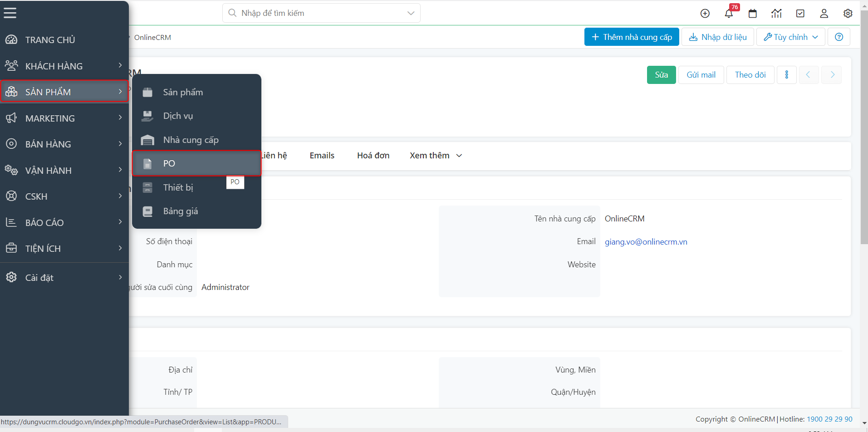Viewport: 868px width, 432px height.
Task: Click the help question mark icon
Action: point(839,37)
